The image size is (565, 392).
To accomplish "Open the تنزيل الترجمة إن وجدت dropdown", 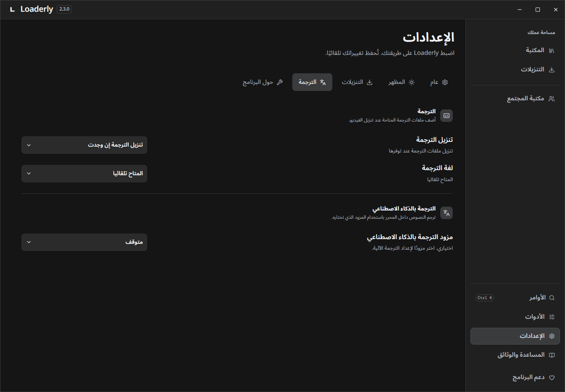I will [x=84, y=145].
